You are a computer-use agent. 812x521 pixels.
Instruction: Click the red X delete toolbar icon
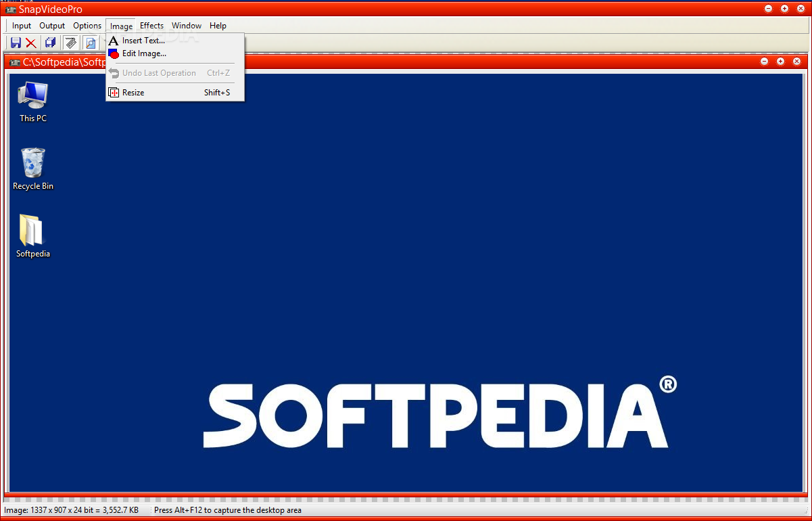click(x=31, y=43)
